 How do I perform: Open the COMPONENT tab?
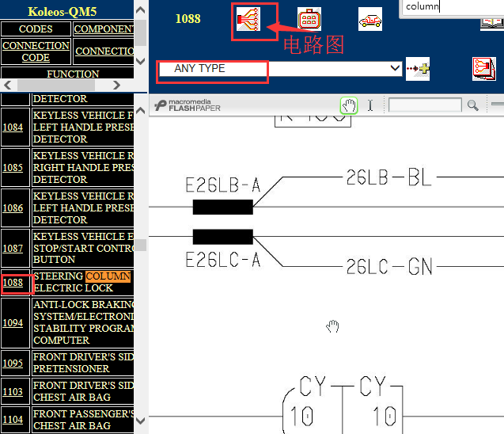[104, 29]
